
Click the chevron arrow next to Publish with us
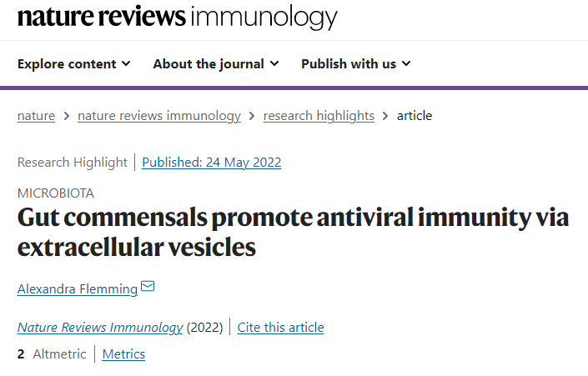pyautogui.click(x=406, y=63)
